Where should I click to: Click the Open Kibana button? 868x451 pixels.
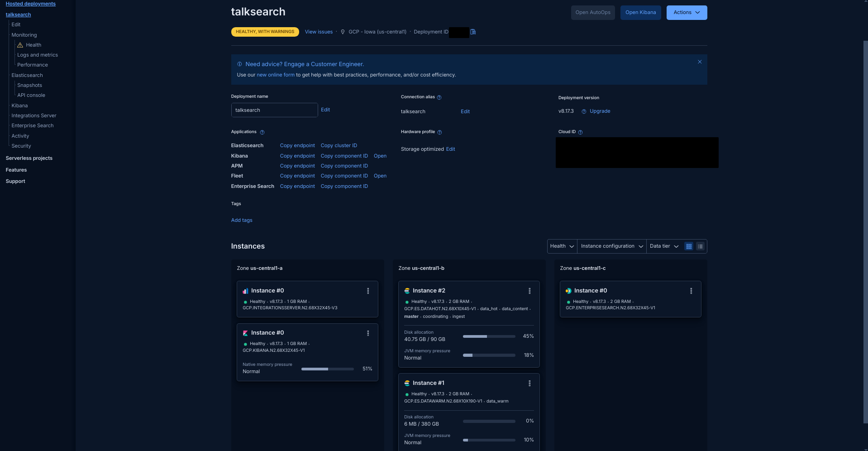tap(640, 13)
